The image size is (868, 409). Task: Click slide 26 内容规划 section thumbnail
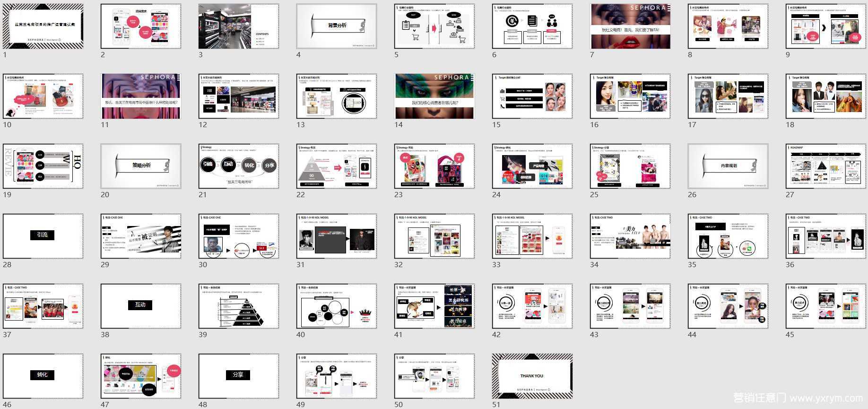tap(728, 166)
